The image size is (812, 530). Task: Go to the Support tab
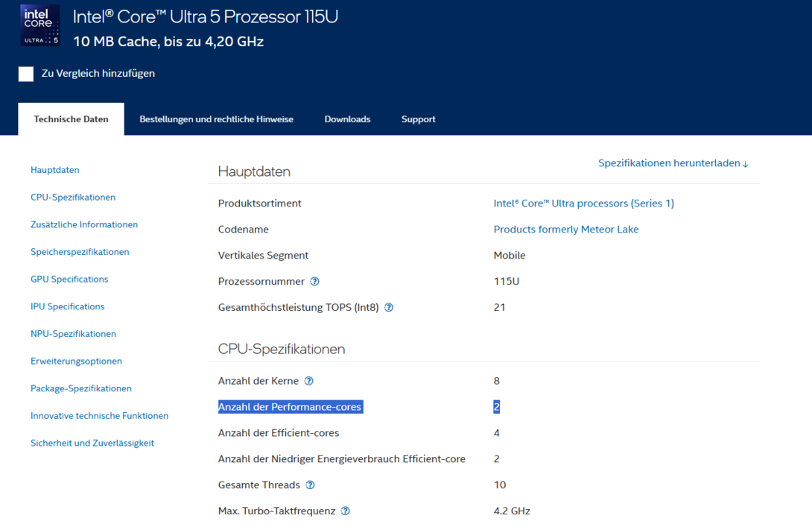click(419, 119)
